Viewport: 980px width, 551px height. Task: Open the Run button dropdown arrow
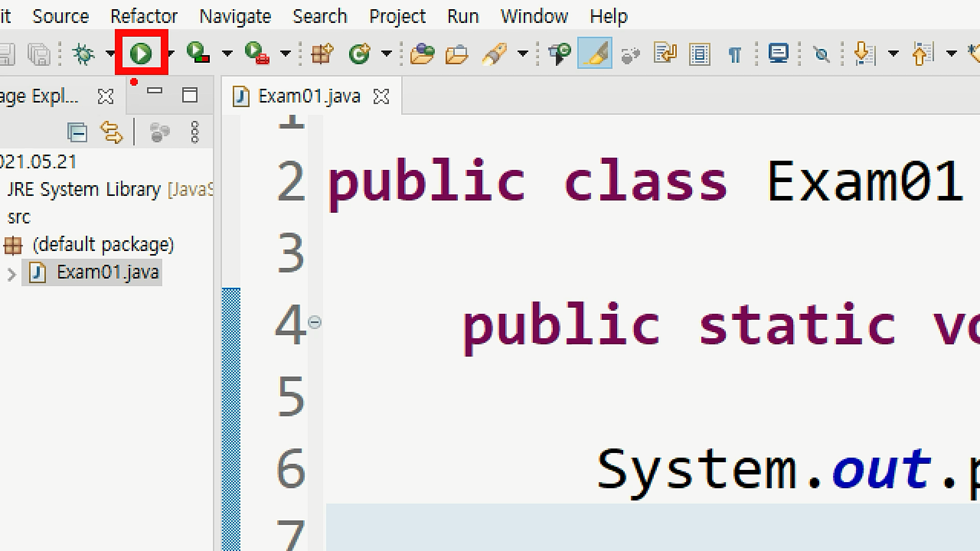pos(171,53)
